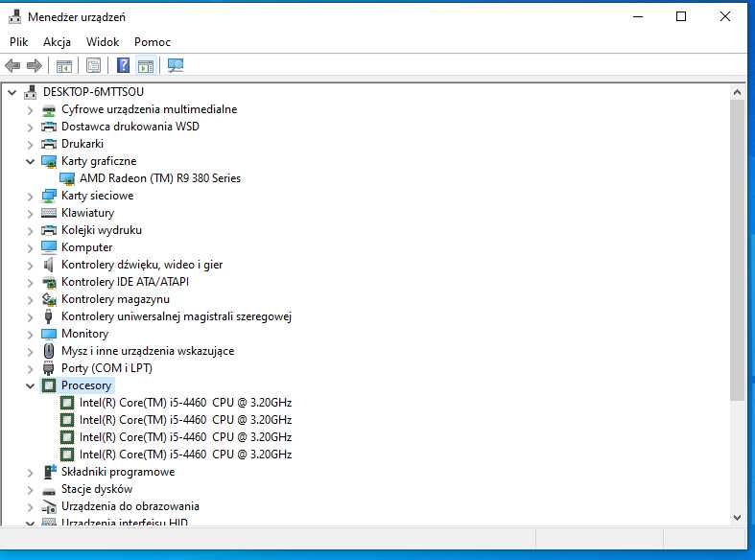Select Mysz i inne urządzenia wskazujące label
This screenshot has width=755, height=560.
(x=148, y=351)
